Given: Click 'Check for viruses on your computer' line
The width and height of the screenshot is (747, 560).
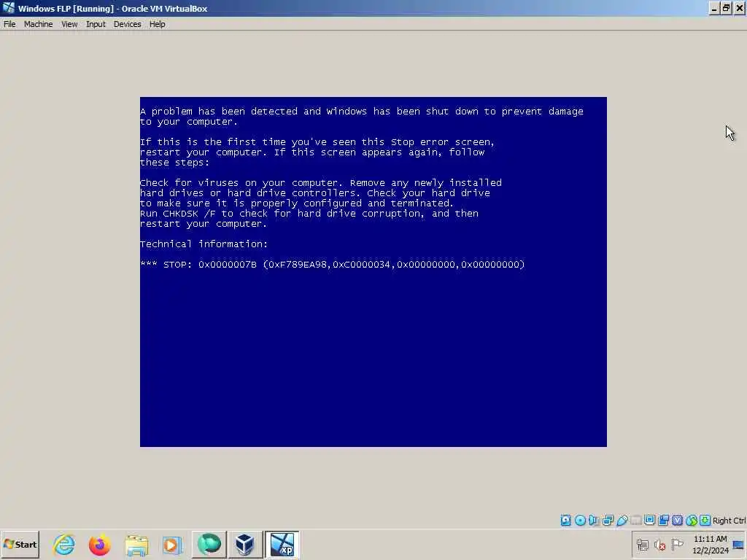Looking at the screenshot, I should coord(321,183).
